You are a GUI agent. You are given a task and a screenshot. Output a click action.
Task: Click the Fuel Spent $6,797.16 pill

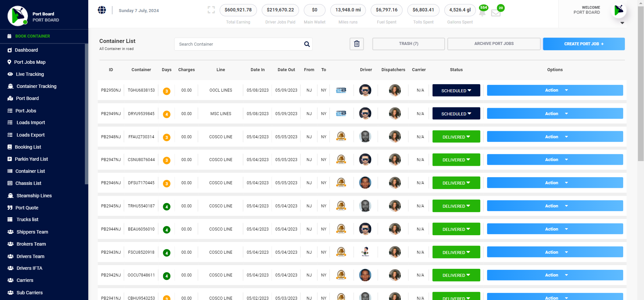(x=387, y=10)
